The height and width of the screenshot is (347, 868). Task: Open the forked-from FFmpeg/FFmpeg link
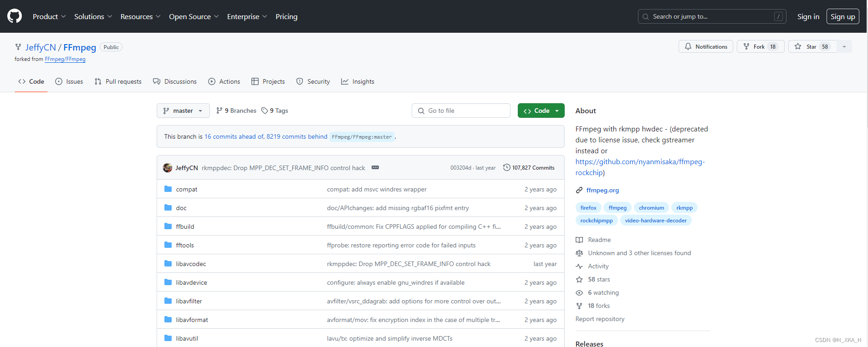pyautogui.click(x=65, y=59)
